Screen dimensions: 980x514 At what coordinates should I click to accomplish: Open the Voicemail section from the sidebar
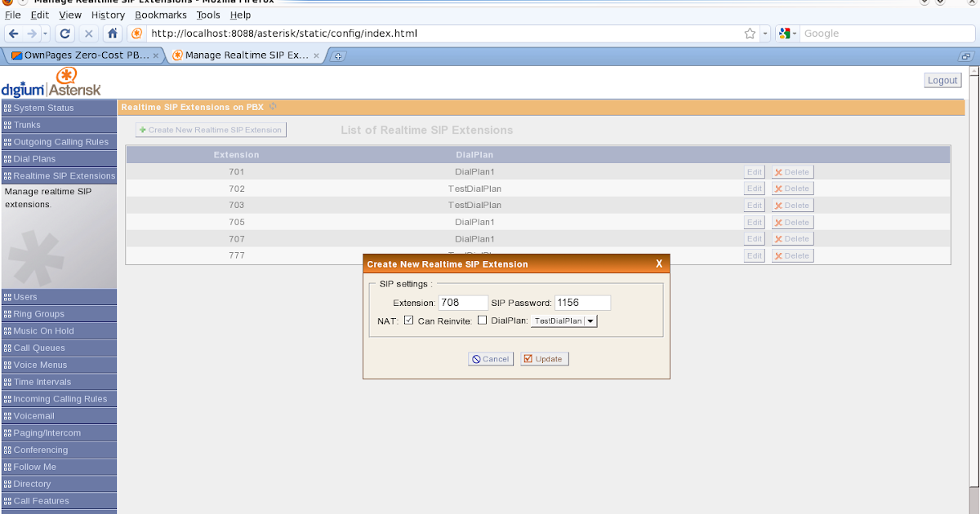coord(33,415)
